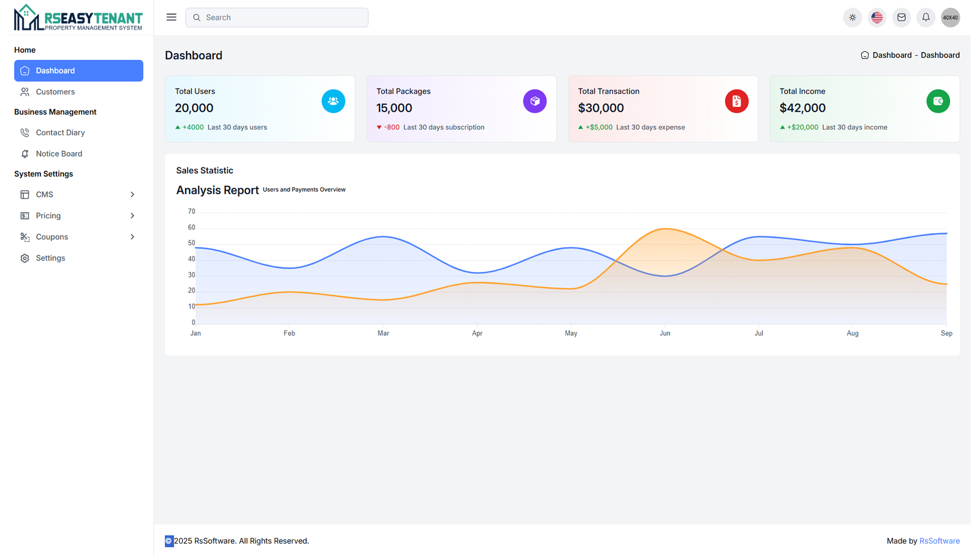The image size is (980, 557).
Task: Open the user avatar profile menu
Action: [950, 18]
